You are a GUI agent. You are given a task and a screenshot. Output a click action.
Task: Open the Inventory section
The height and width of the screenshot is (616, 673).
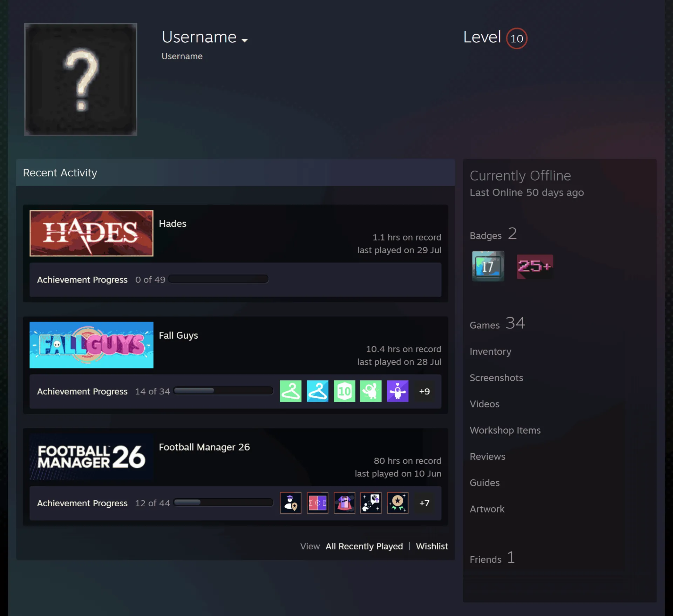(490, 351)
